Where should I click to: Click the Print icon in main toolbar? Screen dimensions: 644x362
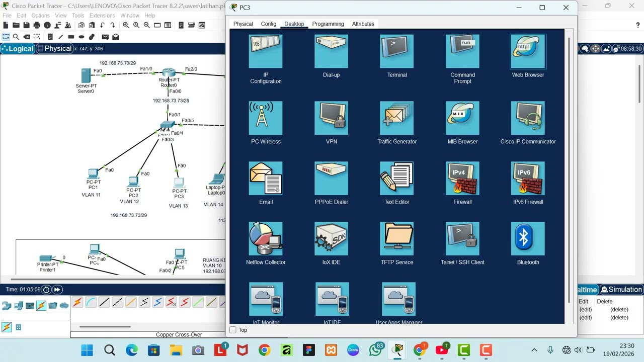pos(37,25)
